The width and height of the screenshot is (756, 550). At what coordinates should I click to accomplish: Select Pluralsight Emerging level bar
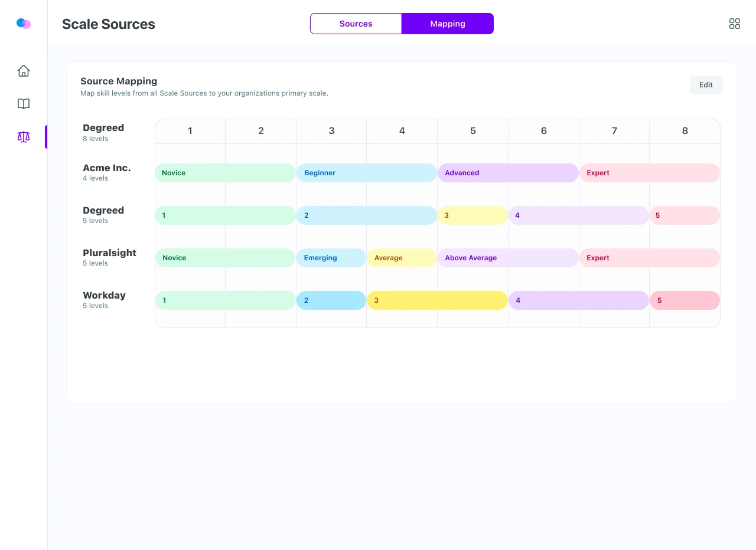(x=331, y=258)
